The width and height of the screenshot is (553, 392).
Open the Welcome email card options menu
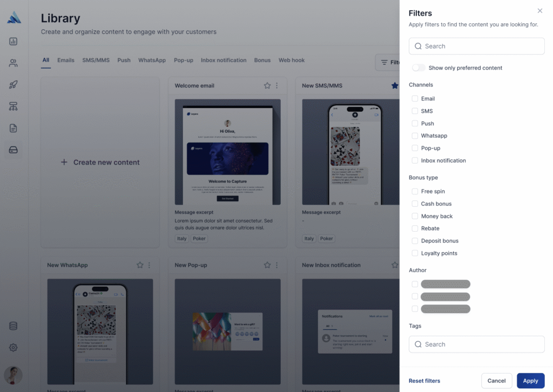277,85
